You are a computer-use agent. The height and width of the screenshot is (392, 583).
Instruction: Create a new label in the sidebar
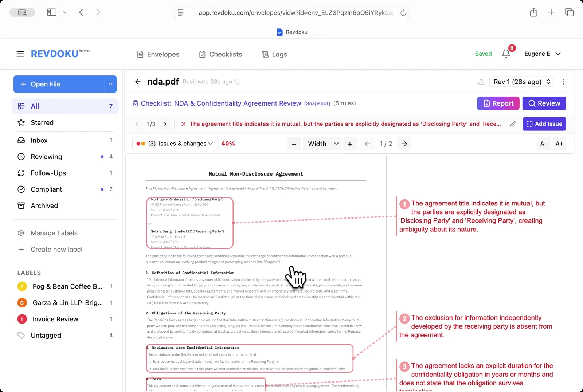(56, 249)
